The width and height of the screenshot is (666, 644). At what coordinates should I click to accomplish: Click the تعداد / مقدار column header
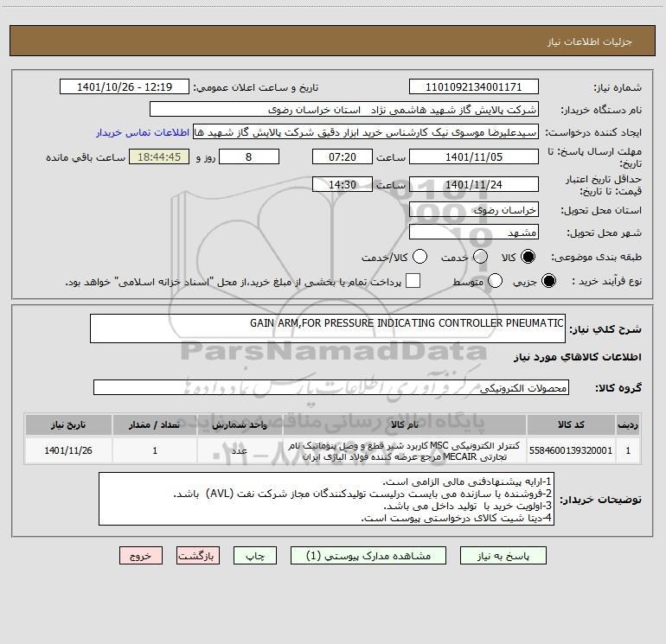point(154,424)
